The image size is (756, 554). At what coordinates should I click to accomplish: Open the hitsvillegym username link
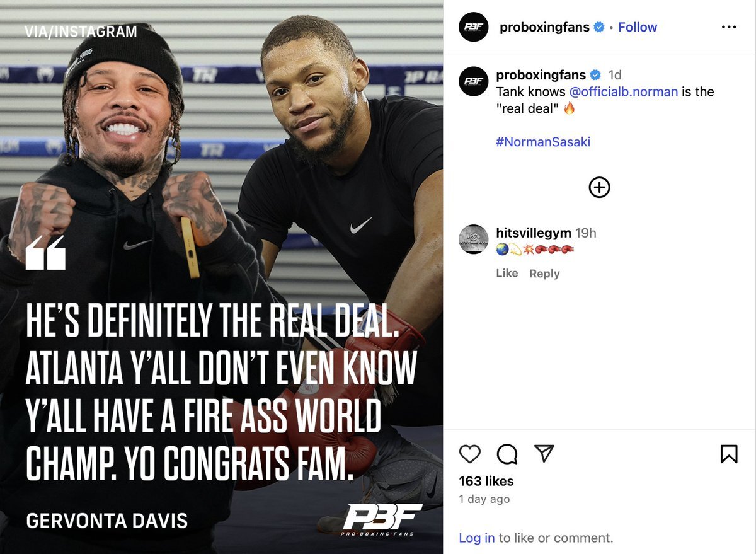[534, 233]
